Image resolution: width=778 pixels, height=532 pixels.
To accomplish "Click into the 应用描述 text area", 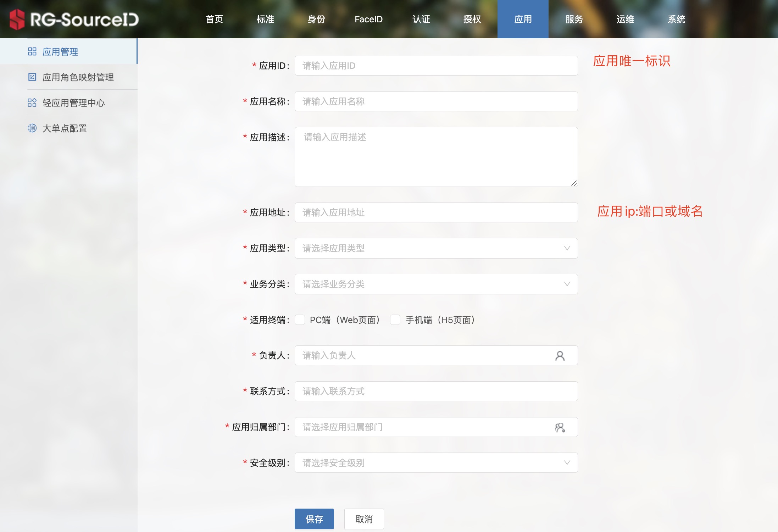I will (x=436, y=157).
